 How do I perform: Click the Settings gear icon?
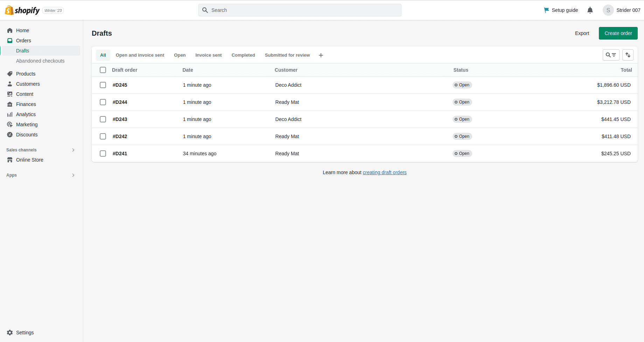[10, 333]
